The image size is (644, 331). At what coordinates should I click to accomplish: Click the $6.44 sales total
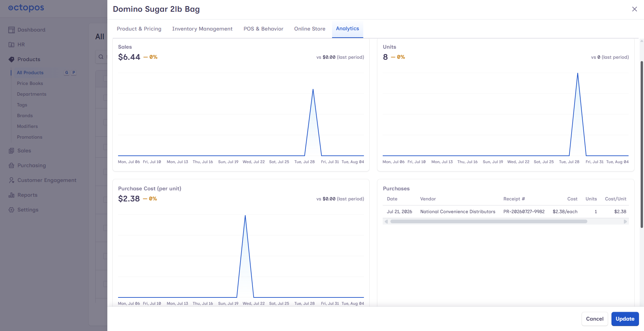coord(129,57)
